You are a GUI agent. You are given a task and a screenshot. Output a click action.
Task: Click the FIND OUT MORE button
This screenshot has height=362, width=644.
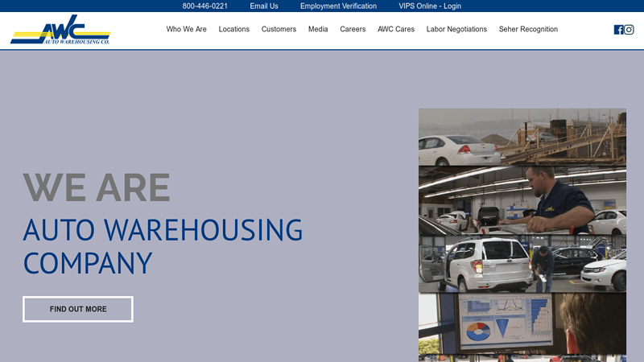tap(78, 309)
